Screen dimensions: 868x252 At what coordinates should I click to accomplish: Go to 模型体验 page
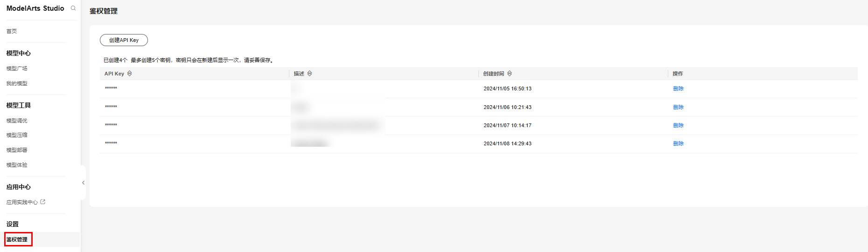[x=17, y=165]
